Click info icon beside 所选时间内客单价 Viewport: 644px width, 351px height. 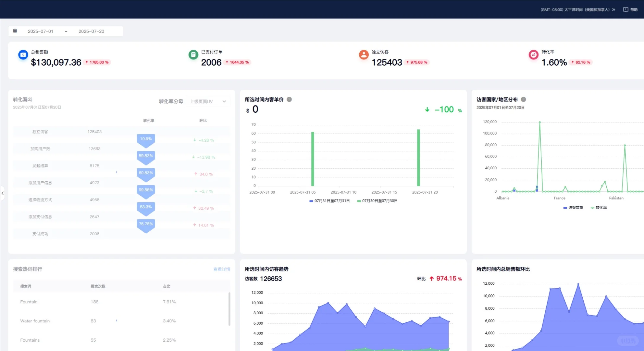click(x=289, y=99)
